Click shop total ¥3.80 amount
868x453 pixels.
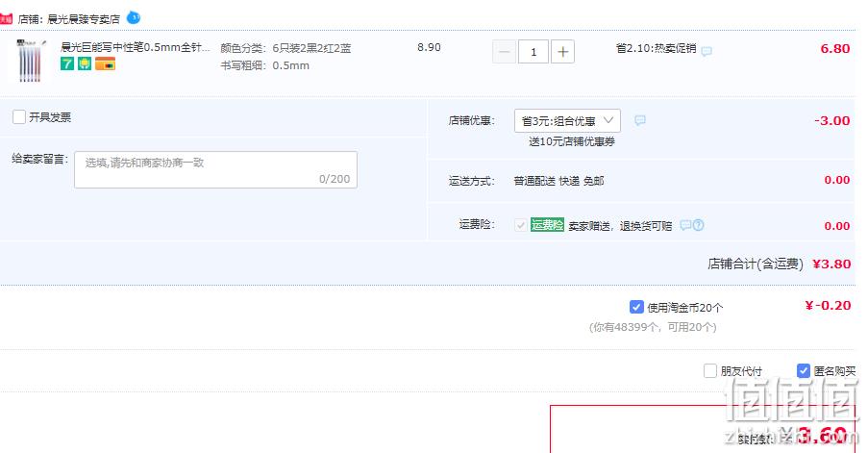[x=831, y=264]
